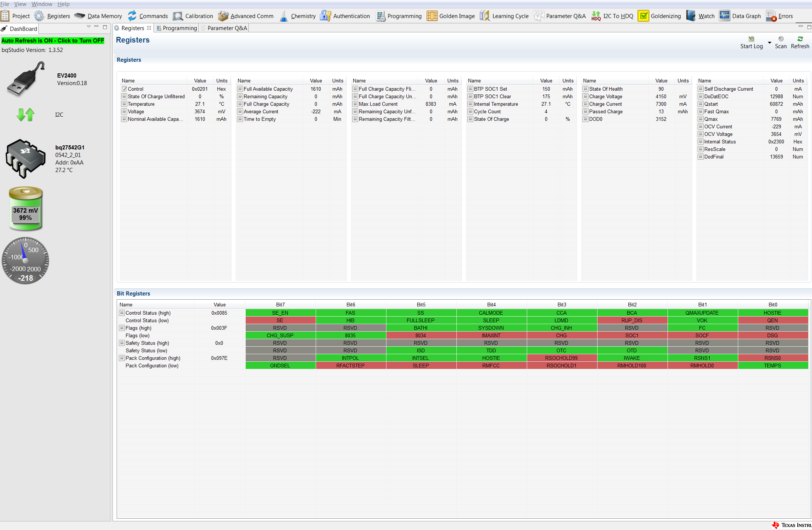The width and height of the screenshot is (812, 530).
Task: Minimize the Registers editor area
Action: tap(800, 27)
